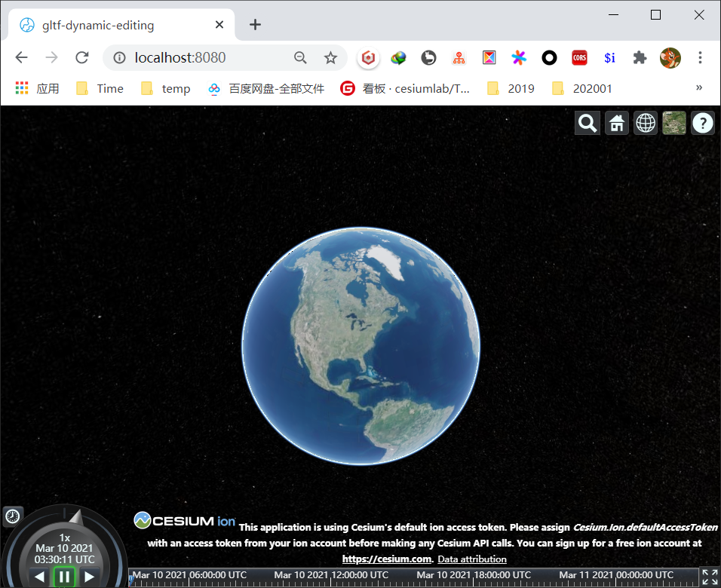
Task: Open the temp bookmark folder
Action: click(x=165, y=88)
